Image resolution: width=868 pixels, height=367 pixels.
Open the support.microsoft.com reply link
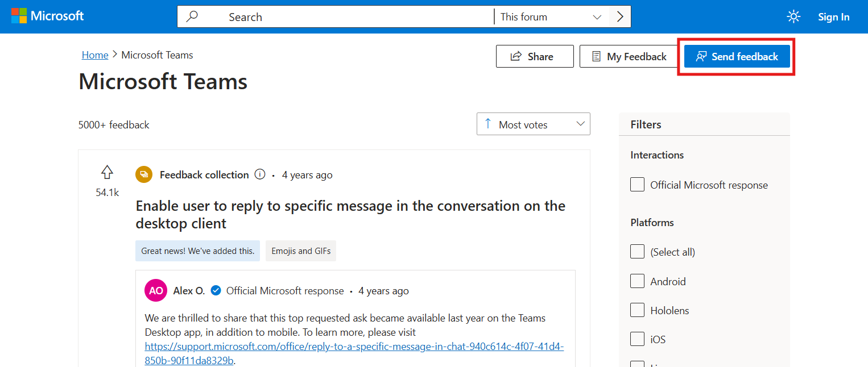(x=354, y=353)
